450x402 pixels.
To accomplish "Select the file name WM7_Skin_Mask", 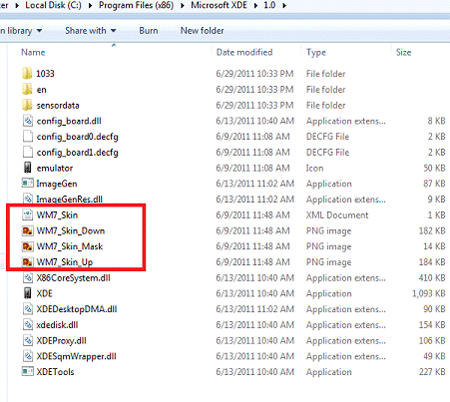I will 70,246.
